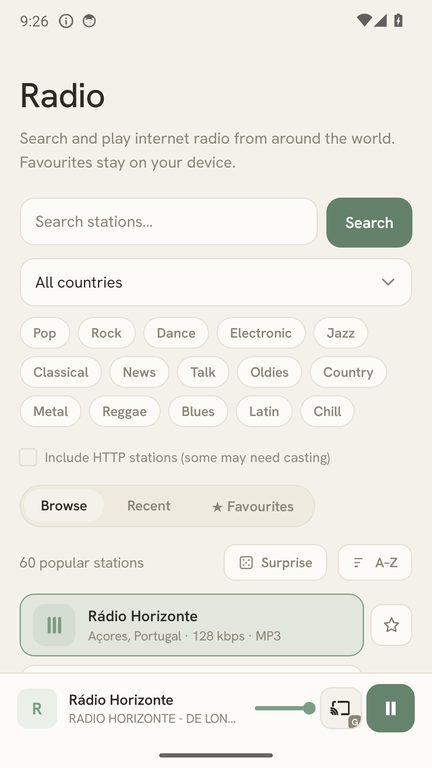Viewport: 432px width, 768px height.
Task: Tap the R station avatar in the player
Action: pyautogui.click(x=37, y=708)
